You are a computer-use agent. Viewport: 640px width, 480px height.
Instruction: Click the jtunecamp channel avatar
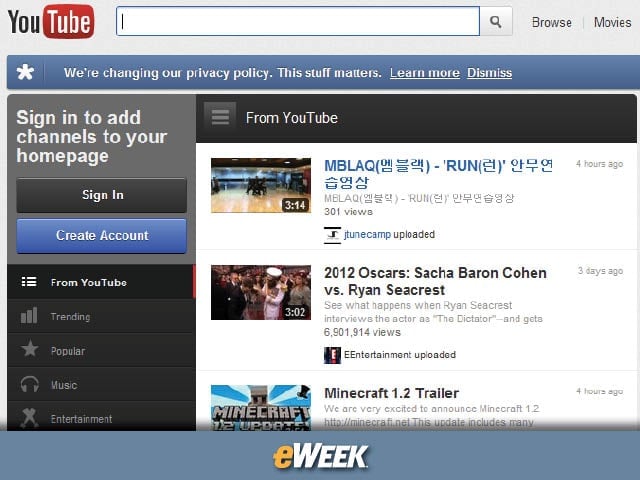332,235
